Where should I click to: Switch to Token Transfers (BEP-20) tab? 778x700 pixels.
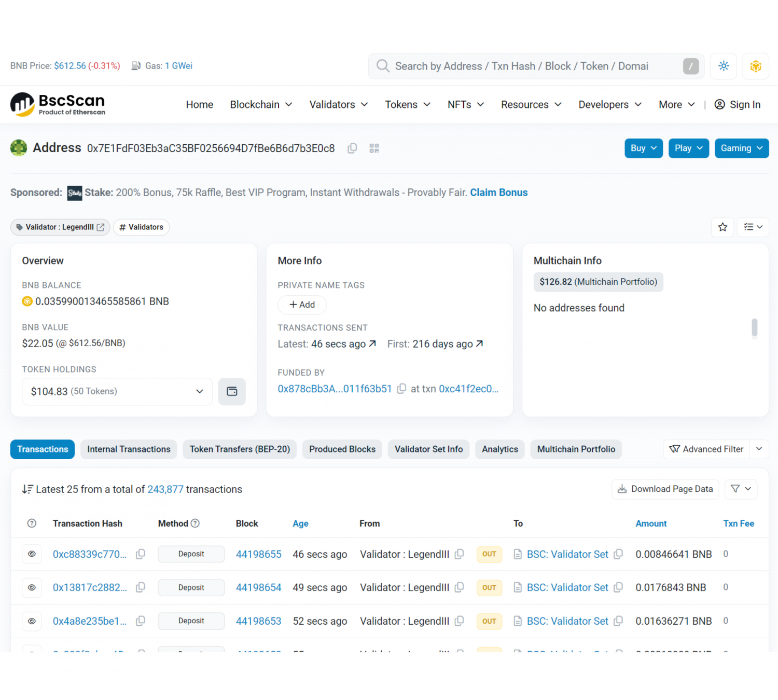click(x=240, y=449)
